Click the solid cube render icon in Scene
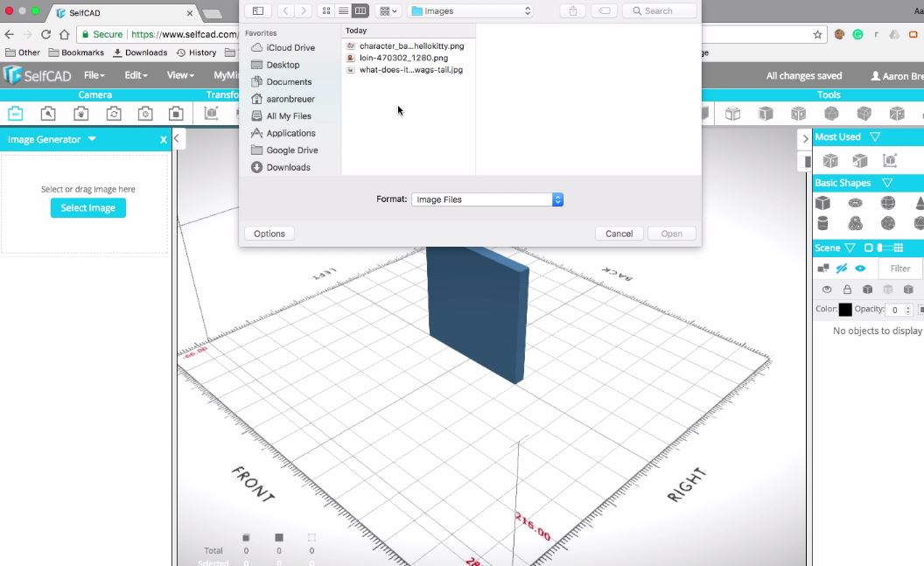Screen dimensions: 924x566 [x=867, y=290]
